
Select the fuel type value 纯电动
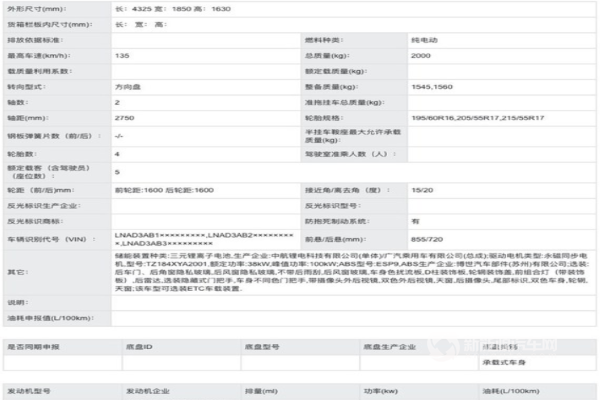[424, 40]
